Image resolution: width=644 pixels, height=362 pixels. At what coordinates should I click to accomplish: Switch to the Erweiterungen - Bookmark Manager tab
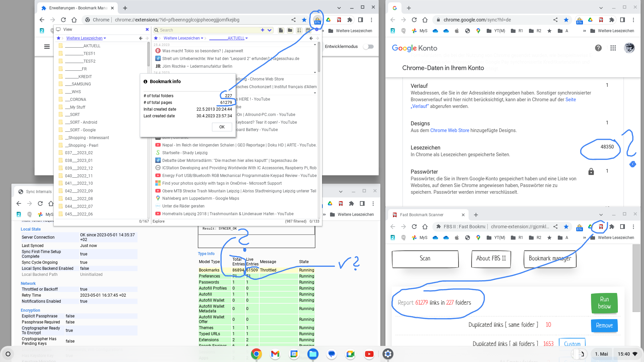(78, 8)
